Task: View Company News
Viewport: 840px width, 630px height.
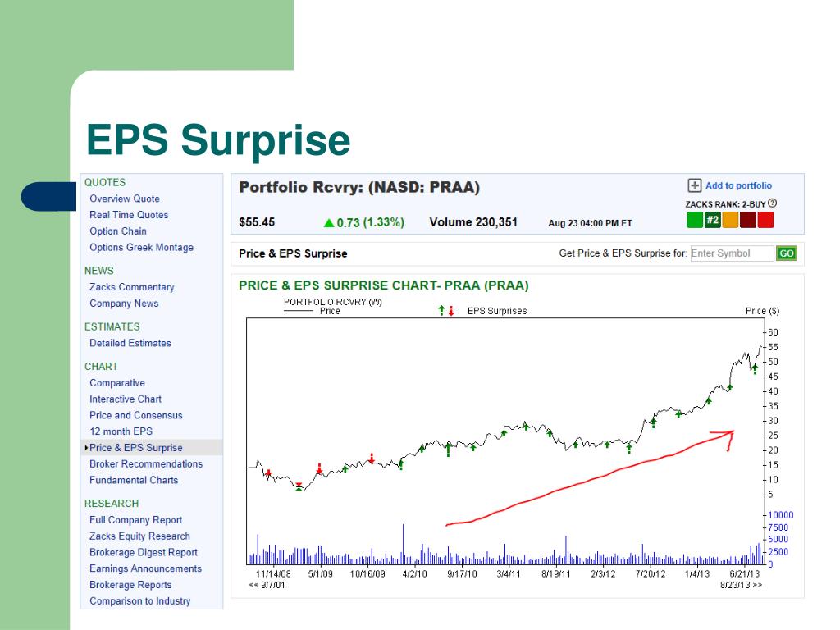Action: [124, 304]
